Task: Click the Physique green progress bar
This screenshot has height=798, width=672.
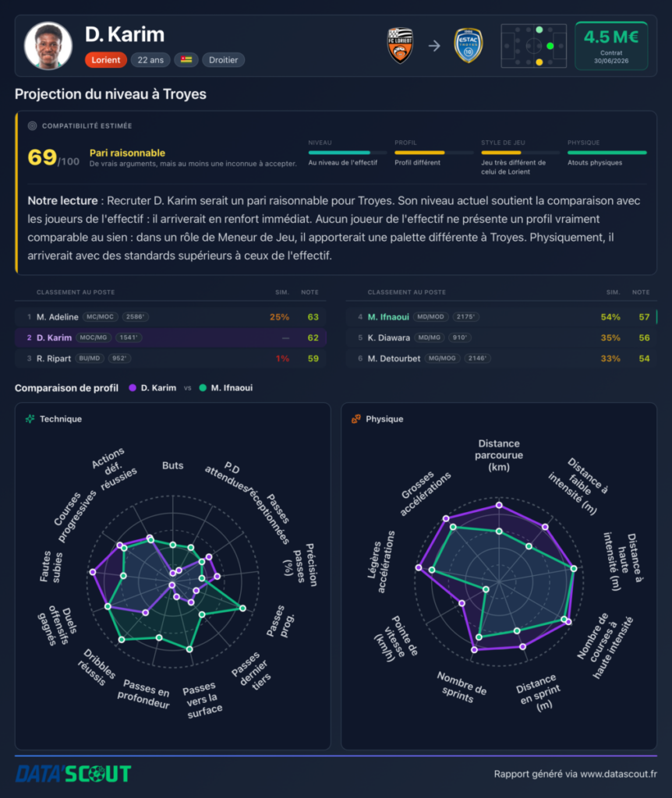Action: click(607, 153)
